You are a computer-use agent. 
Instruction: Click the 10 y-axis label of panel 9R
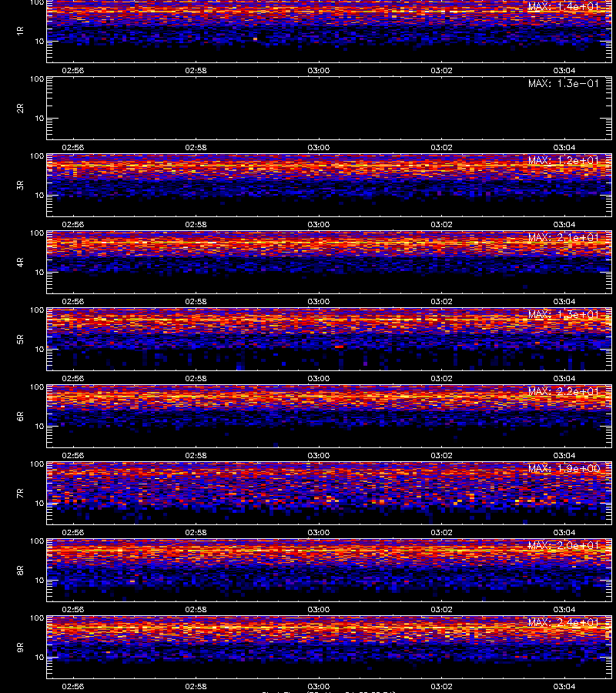click(39, 658)
